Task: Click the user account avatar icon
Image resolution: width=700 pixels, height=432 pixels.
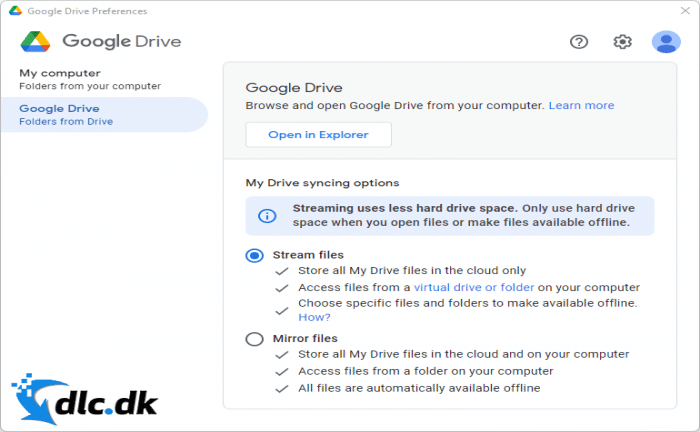Action: coord(666,42)
